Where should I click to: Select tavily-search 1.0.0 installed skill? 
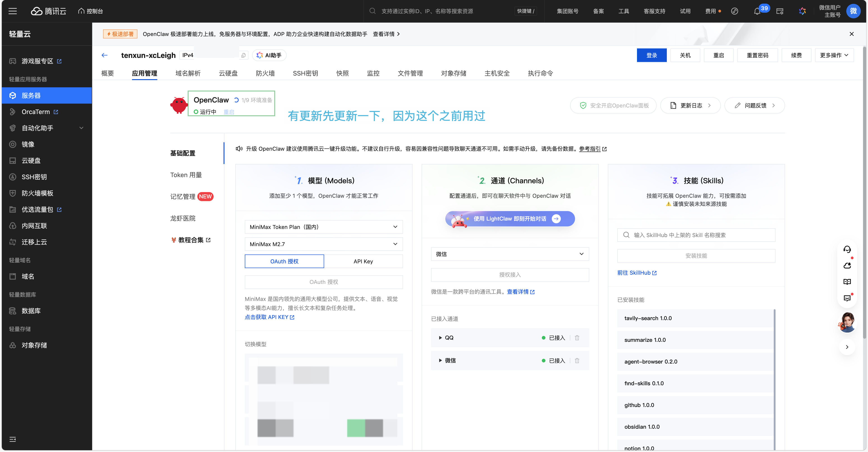click(x=695, y=318)
